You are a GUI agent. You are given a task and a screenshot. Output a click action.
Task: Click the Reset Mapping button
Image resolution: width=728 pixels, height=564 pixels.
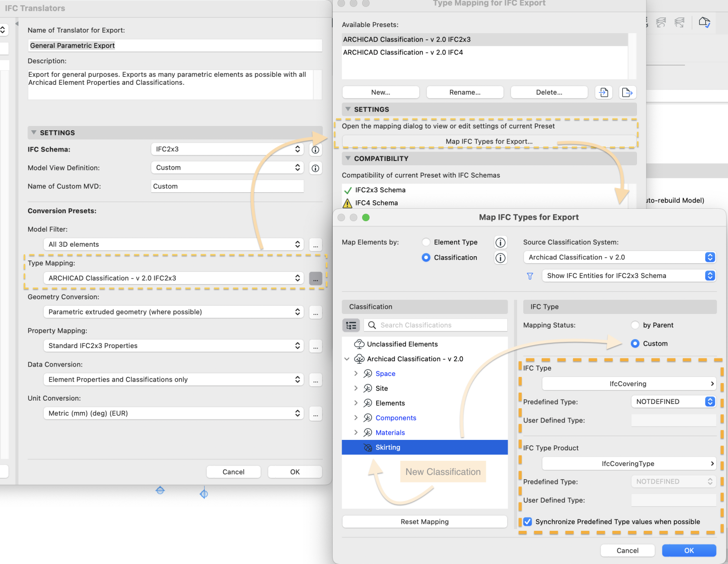click(x=424, y=522)
